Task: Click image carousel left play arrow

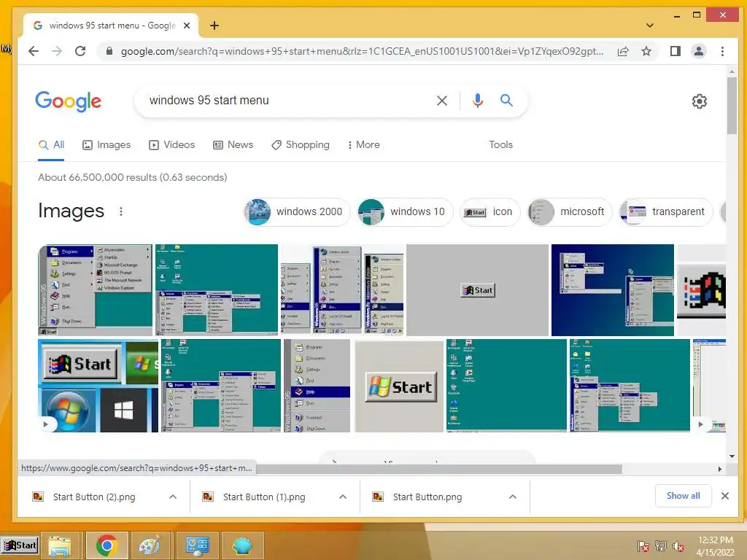Action: (x=46, y=424)
